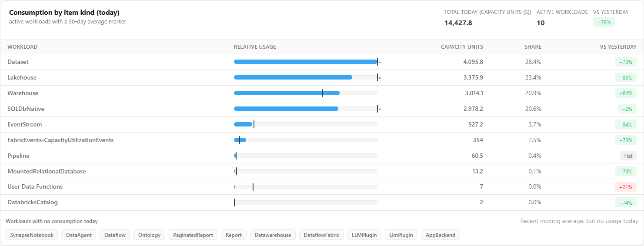Sort by the CAPACITY UNITS column header
The height and width of the screenshot is (246, 644).
coord(462,47)
